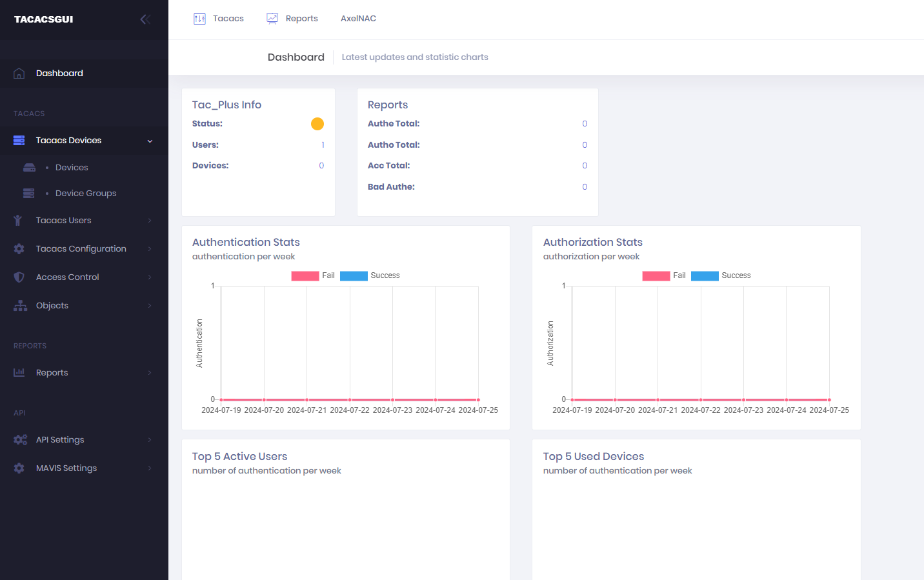Collapse the Tacacs Devices submenu arrow
Viewport: 924px width, 580px height.
150,141
